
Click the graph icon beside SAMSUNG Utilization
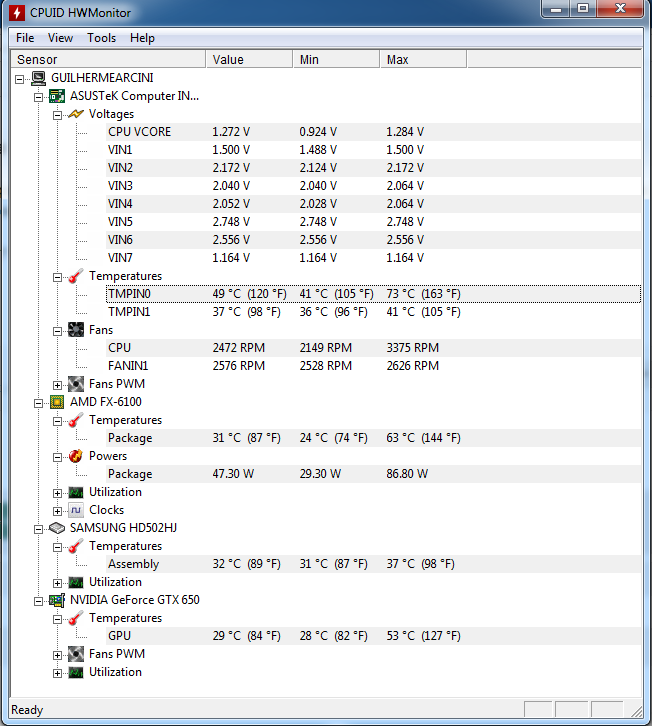point(75,582)
